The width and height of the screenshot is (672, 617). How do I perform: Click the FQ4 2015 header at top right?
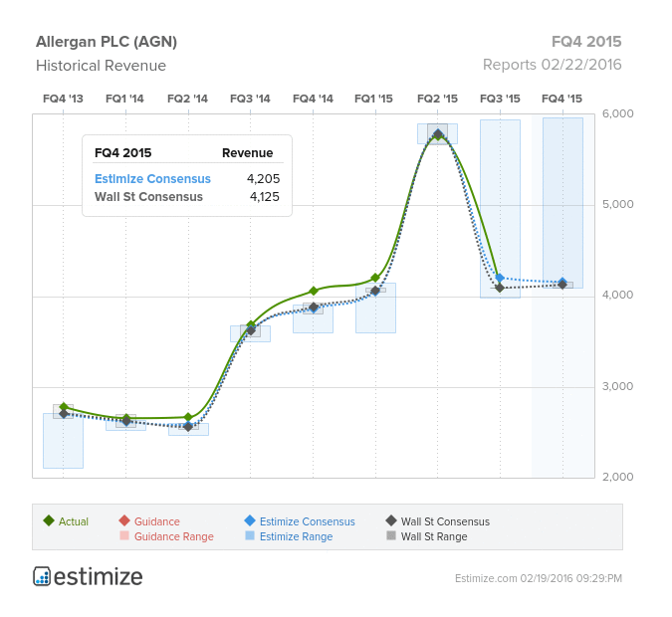click(x=586, y=42)
